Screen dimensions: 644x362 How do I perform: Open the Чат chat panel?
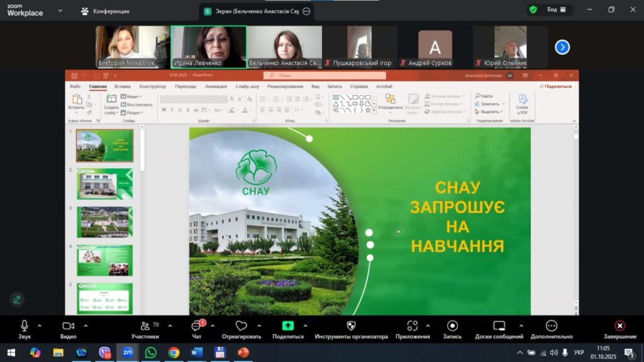(x=196, y=326)
